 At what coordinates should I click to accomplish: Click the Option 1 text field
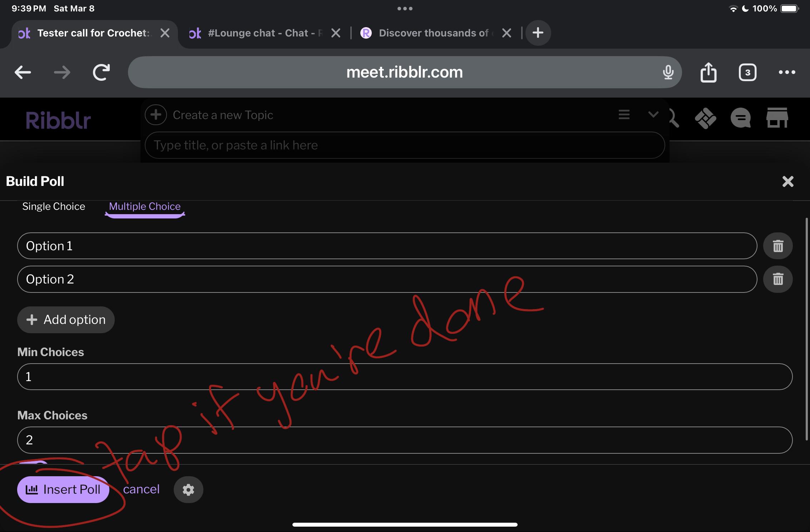(x=387, y=246)
